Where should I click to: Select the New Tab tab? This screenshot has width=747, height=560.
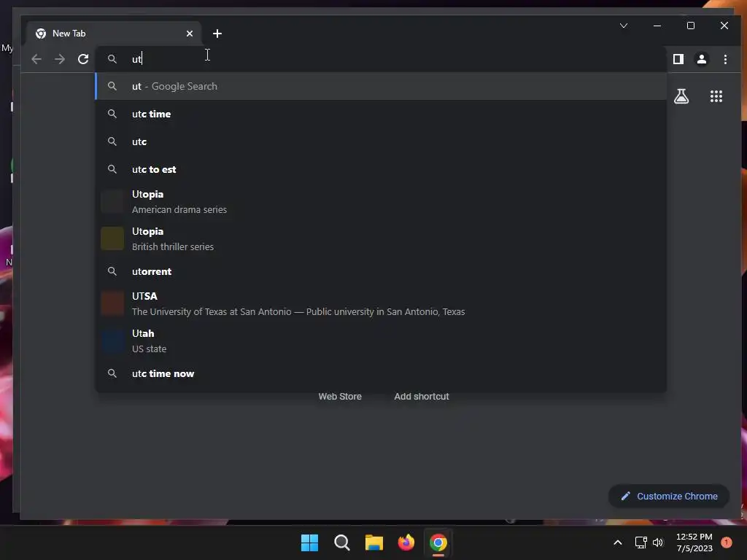(113, 34)
